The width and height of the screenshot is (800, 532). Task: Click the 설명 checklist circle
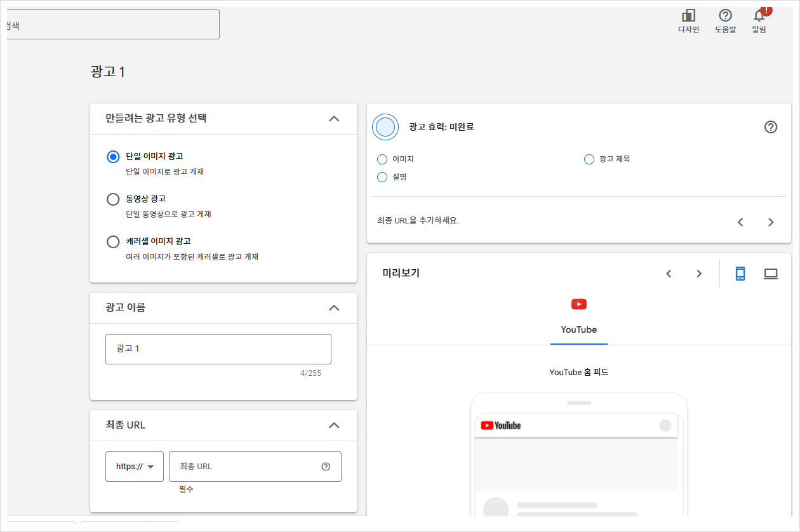click(x=382, y=177)
